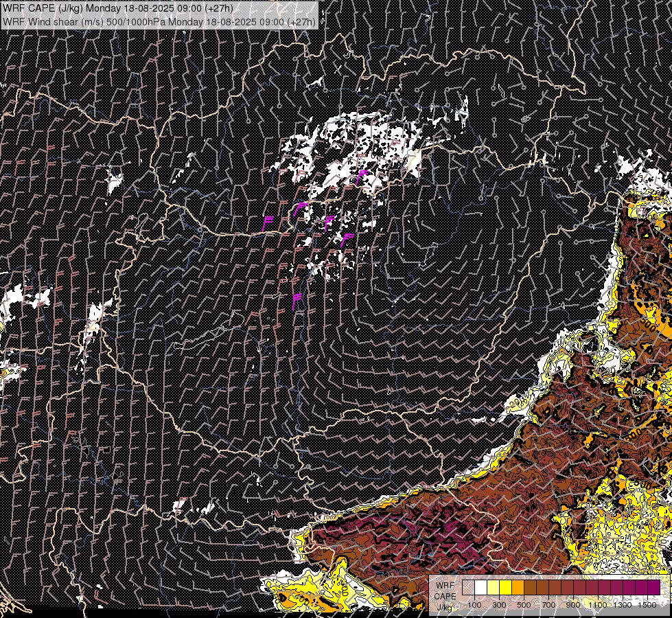This screenshot has height=618, width=672.
Task: Click the legend label '900'
Action: click(x=573, y=605)
